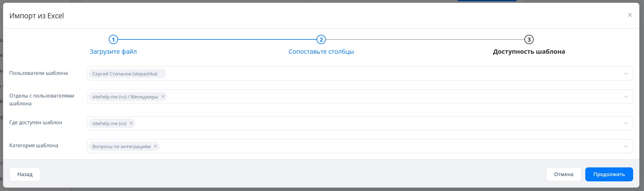The width and height of the screenshot is (644, 191).
Task: Remove the sitehelp.me (ru) / Менеджеры tag
Action: (x=163, y=97)
